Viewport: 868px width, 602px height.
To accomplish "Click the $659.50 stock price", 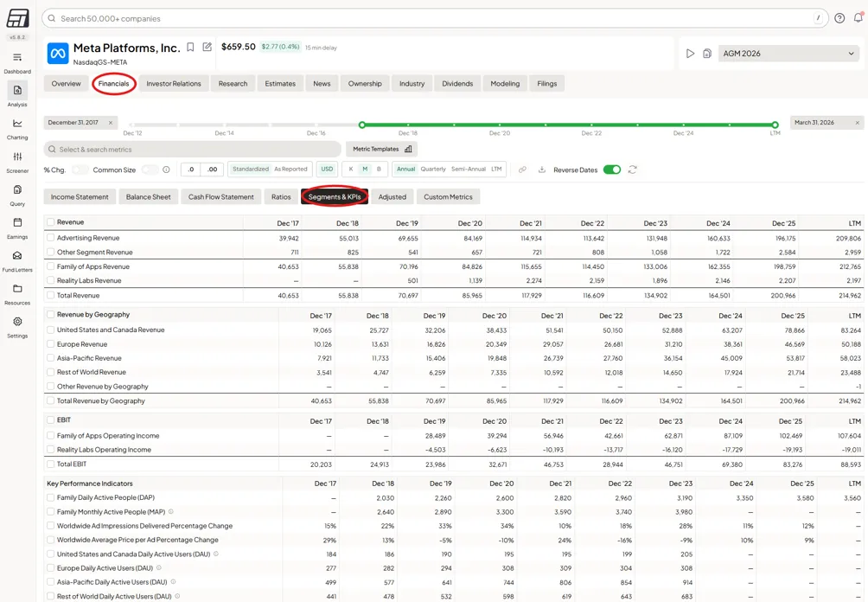I will (x=238, y=47).
